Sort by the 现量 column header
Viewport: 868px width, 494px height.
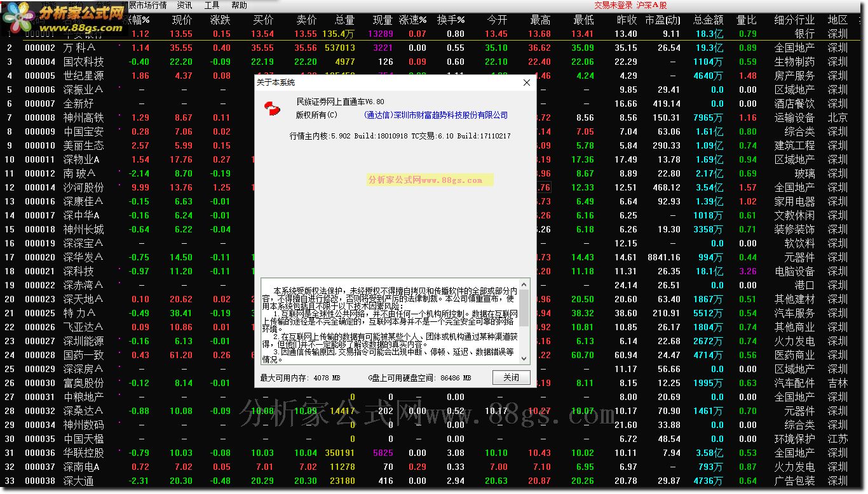[383, 20]
